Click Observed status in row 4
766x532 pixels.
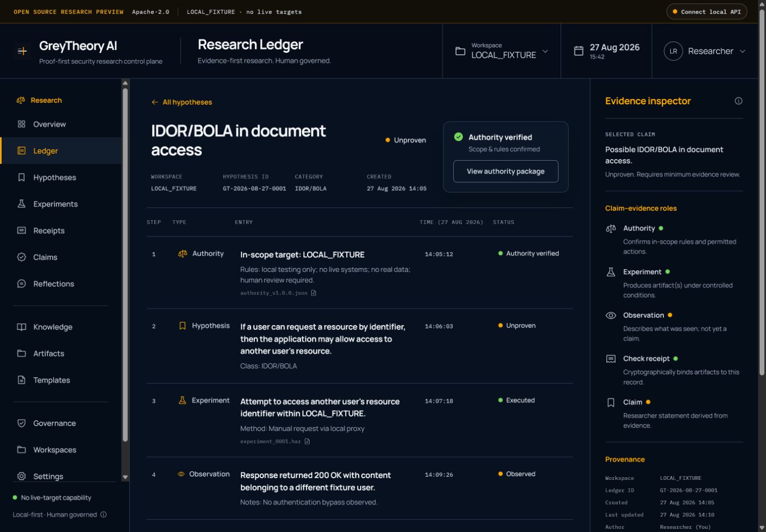pos(517,474)
